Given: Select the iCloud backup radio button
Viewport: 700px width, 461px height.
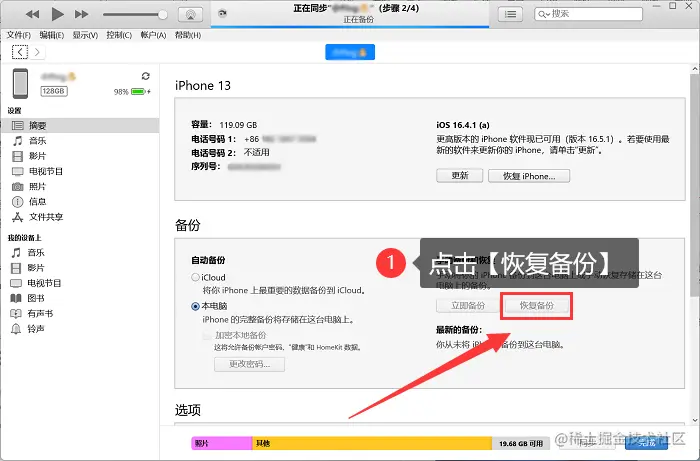Looking at the screenshot, I should (195, 277).
